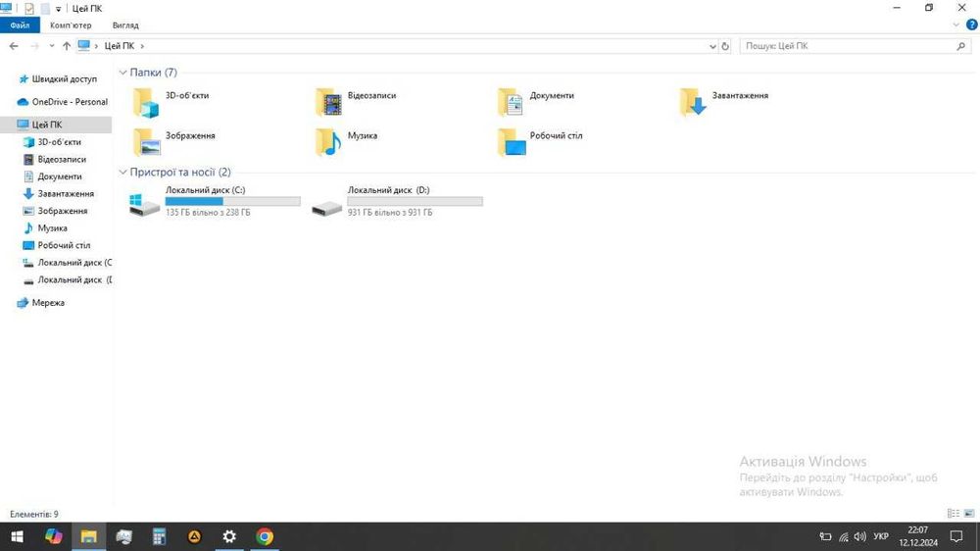Open the Help question mark icon

click(x=972, y=25)
